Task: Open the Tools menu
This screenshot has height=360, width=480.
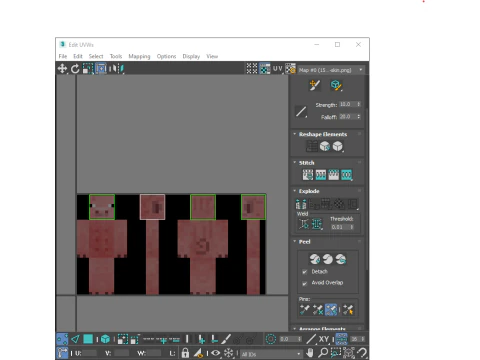Action: pyautogui.click(x=116, y=56)
